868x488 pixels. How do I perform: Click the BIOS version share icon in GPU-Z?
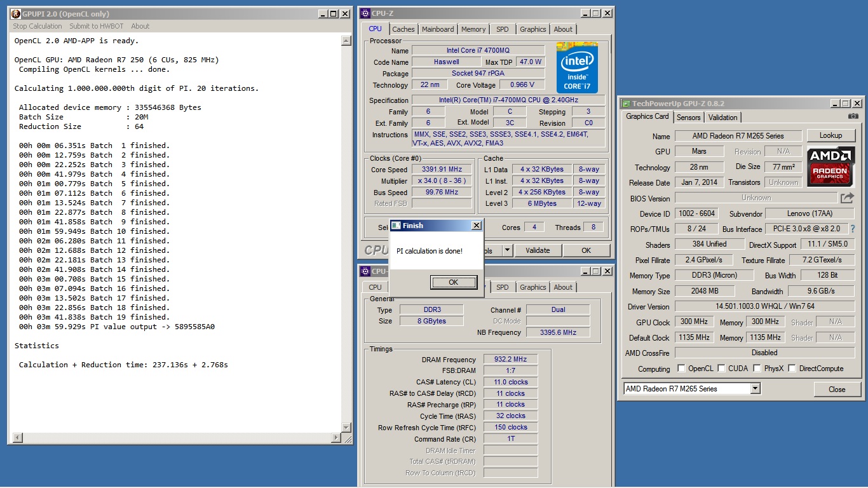point(847,198)
